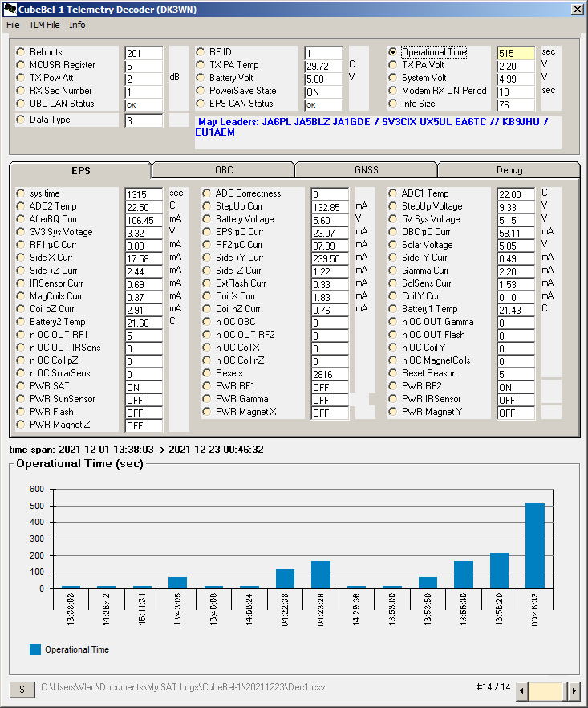Select the PWR Flash radio button
Image resolution: width=588 pixels, height=708 pixels.
(x=21, y=412)
